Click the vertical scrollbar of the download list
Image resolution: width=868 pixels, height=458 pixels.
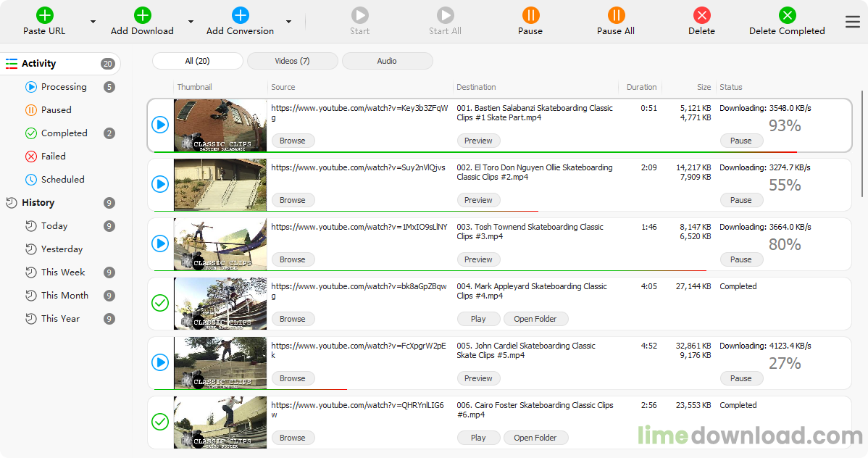click(x=861, y=145)
